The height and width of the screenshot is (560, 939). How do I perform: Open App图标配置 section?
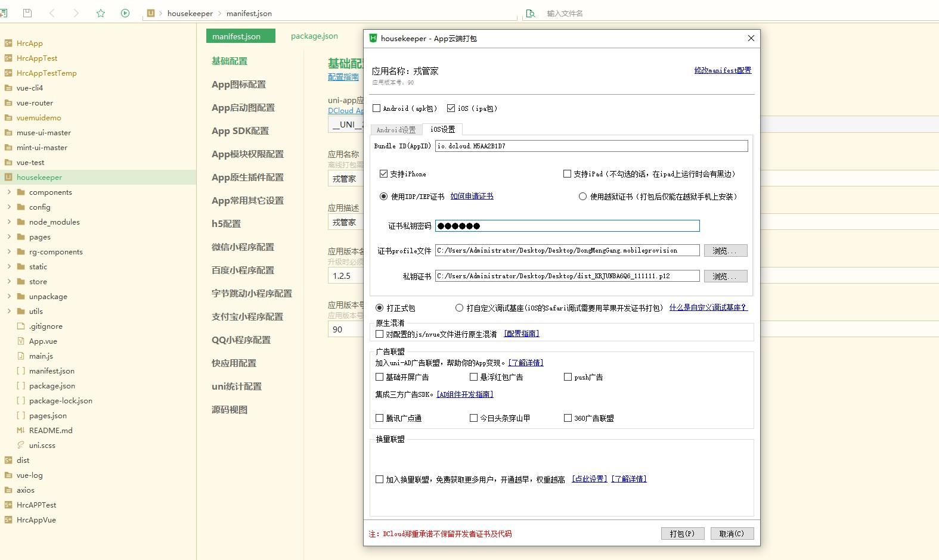tap(238, 84)
